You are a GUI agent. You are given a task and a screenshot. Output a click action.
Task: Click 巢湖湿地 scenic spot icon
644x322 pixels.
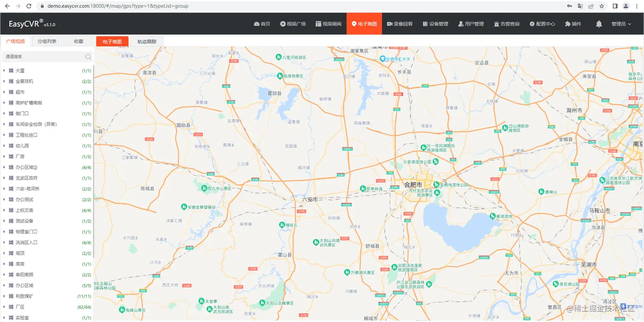coord(492,216)
